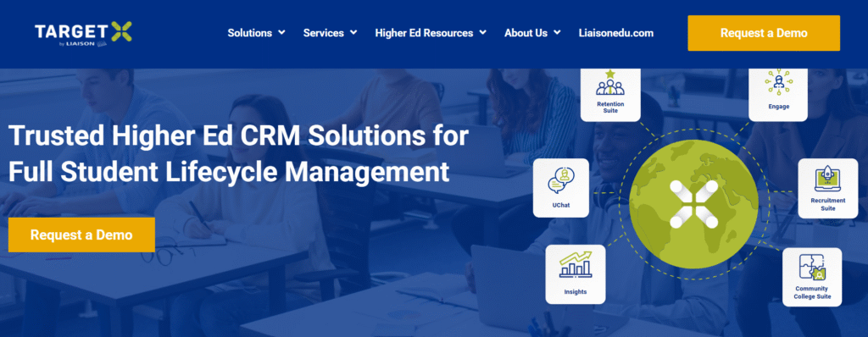This screenshot has height=337, width=868.
Task: Click the TargetX by Liaison logo
Action: pyautogui.click(x=83, y=33)
